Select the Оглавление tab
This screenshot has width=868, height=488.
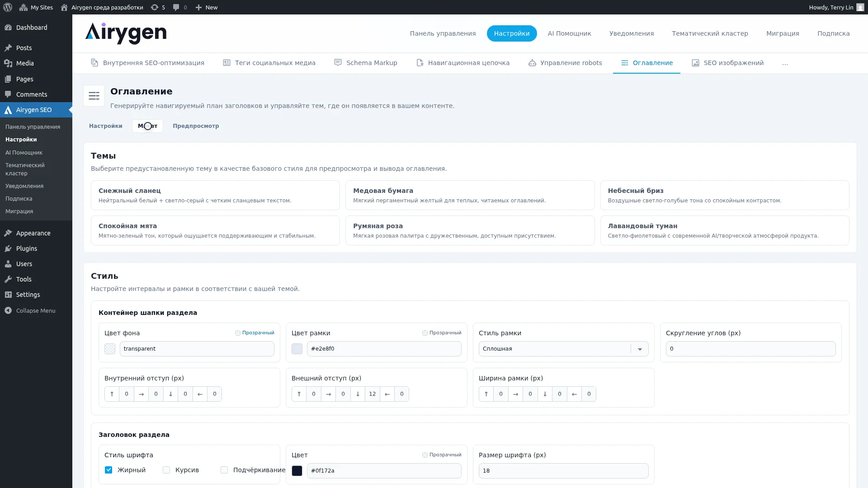coord(646,63)
